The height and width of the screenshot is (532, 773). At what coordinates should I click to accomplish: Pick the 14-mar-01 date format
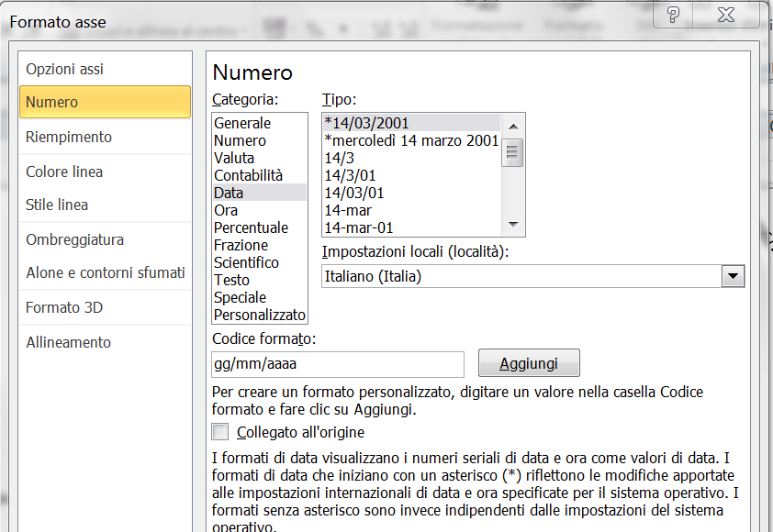[359, 227]
